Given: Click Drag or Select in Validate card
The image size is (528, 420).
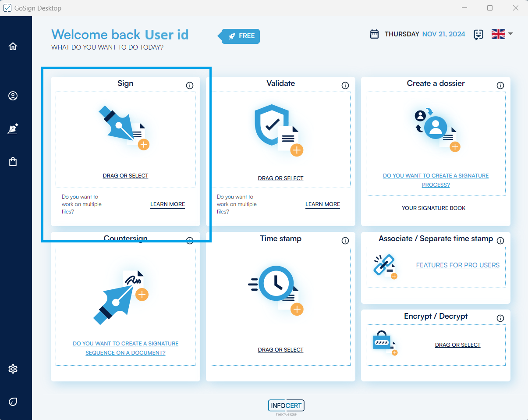Looking at the screenshot, I should pyautogui.click(x=280, y=178).
